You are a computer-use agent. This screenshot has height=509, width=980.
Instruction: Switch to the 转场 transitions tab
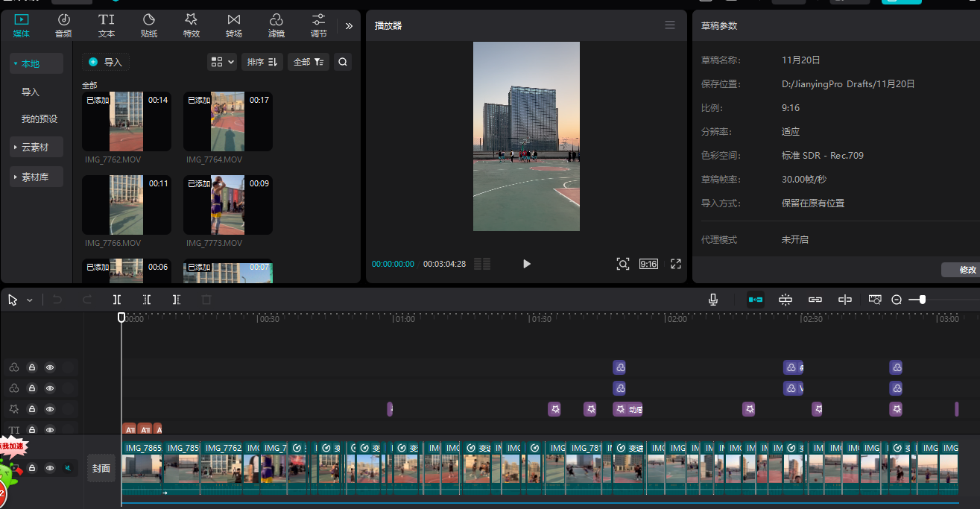234,25
